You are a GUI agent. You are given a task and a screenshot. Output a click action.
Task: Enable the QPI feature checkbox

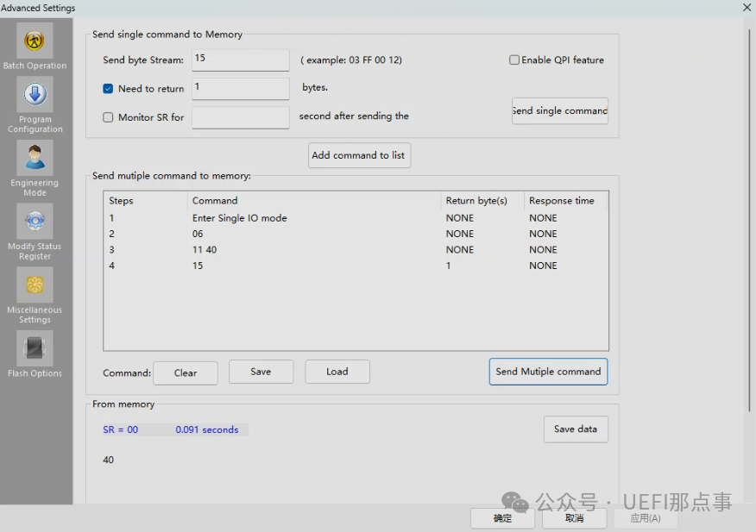click(x=514, y=60)
